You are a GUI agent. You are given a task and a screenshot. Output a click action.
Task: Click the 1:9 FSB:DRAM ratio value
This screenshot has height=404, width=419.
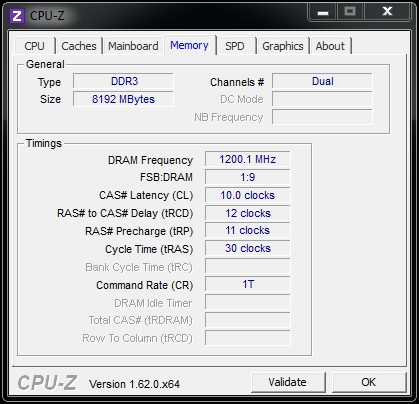(248, 177)
